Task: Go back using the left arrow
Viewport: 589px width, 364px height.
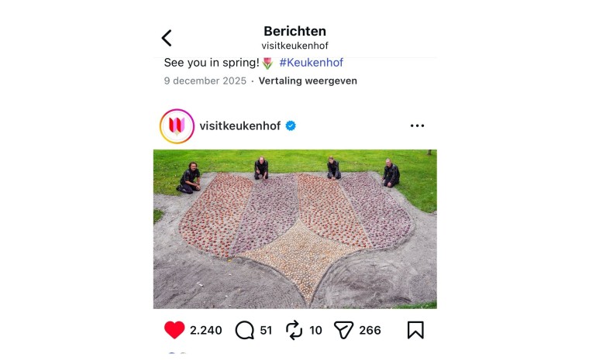Action: (x=167, y=38)
